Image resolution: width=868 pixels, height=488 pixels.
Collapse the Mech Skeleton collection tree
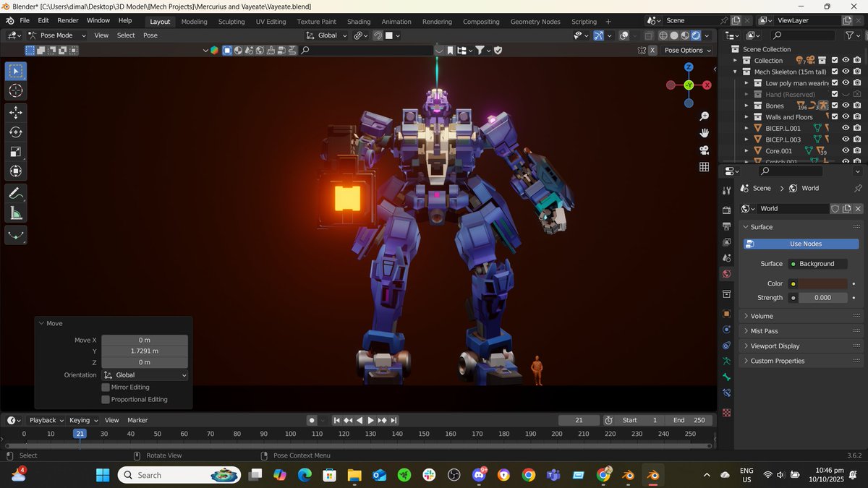736,72
